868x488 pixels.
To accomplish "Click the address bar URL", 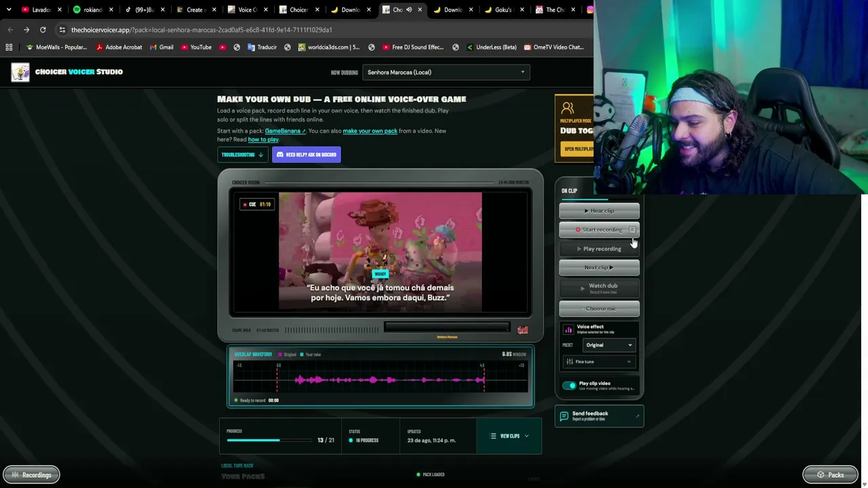I will 201,30.
